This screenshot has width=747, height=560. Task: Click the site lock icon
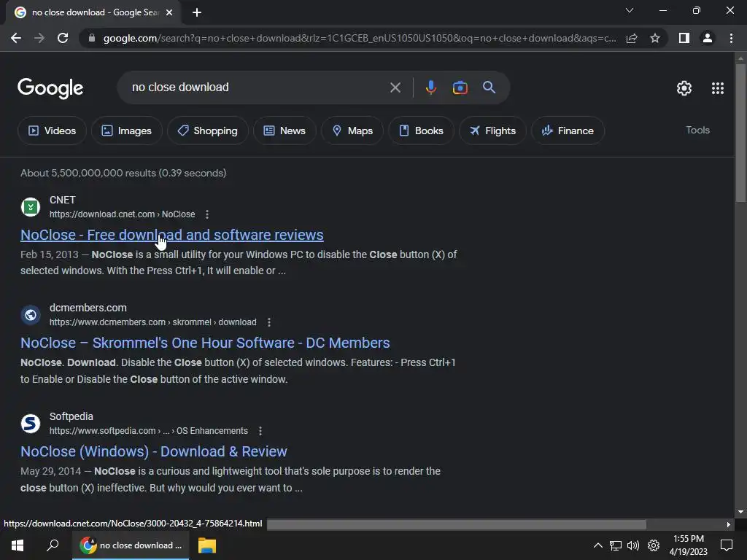[x=92, y=38]
